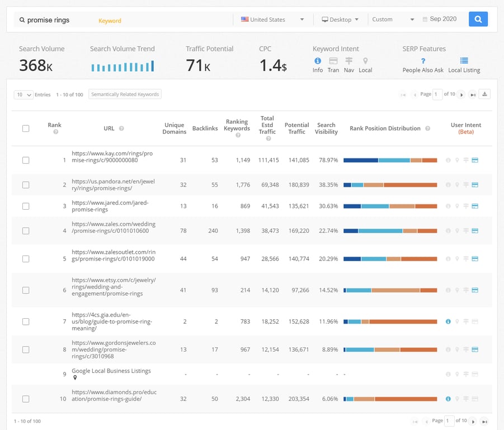Open the United States country dropdown

(272, 20)
